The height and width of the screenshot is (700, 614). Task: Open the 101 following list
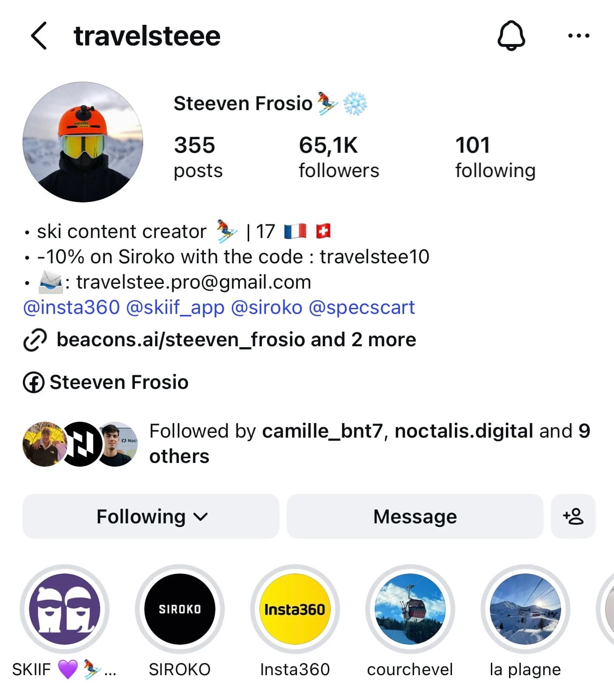click(495, 157)
